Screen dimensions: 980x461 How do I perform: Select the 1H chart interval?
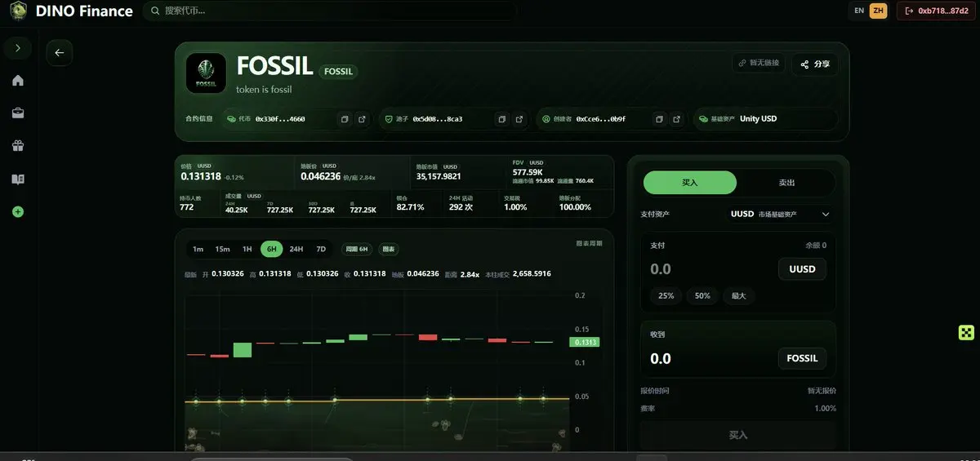click(247, 249)
